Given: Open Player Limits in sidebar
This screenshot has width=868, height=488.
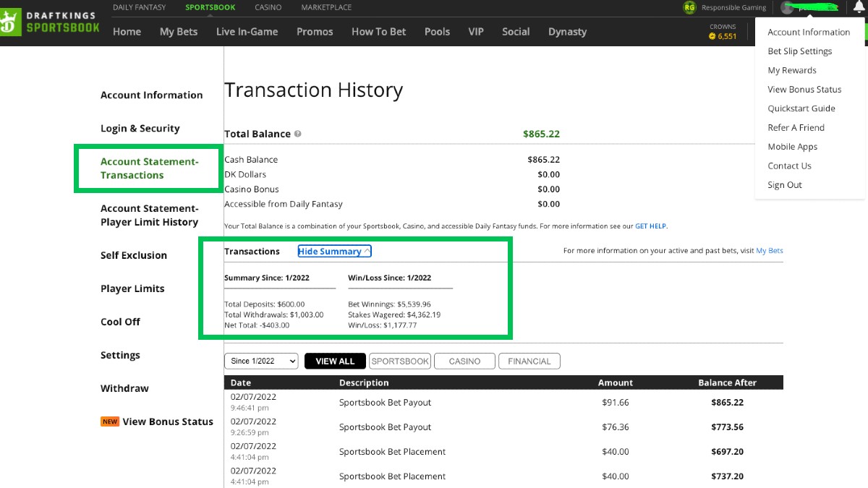Looking at the screenshot, I should point(132,288).
